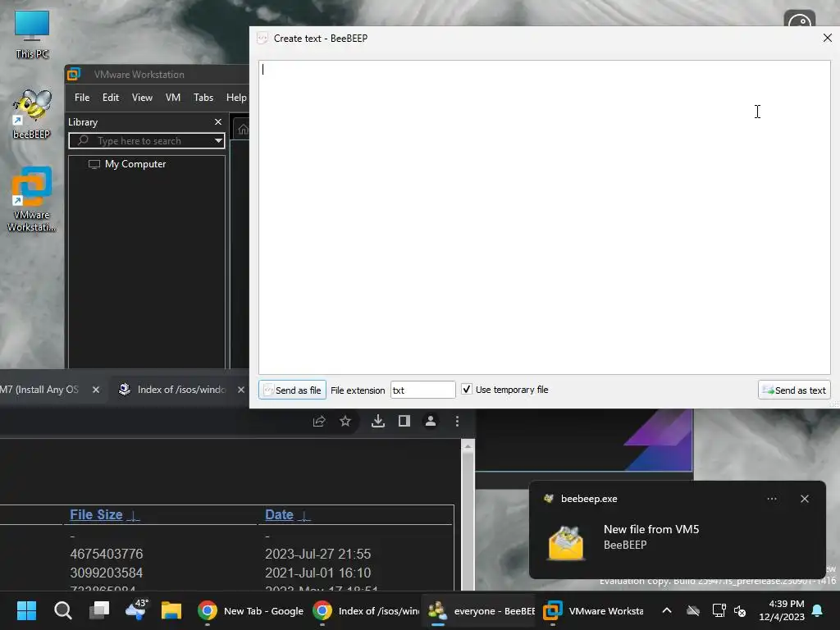Open Windows taskbar Search
Image resolution: width=840 pixels, height=630 pixels.
[62, 610]
